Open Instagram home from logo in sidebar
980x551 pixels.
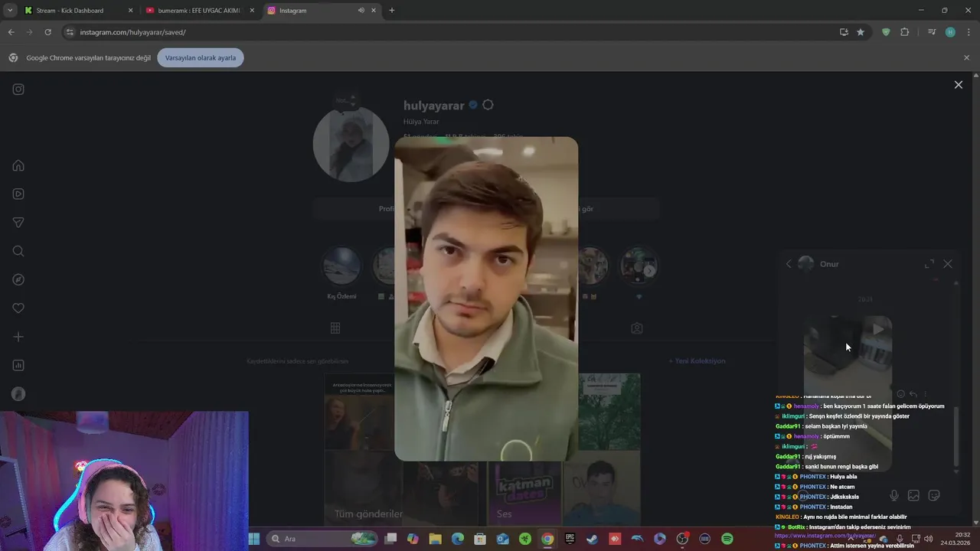coord(18,89)
